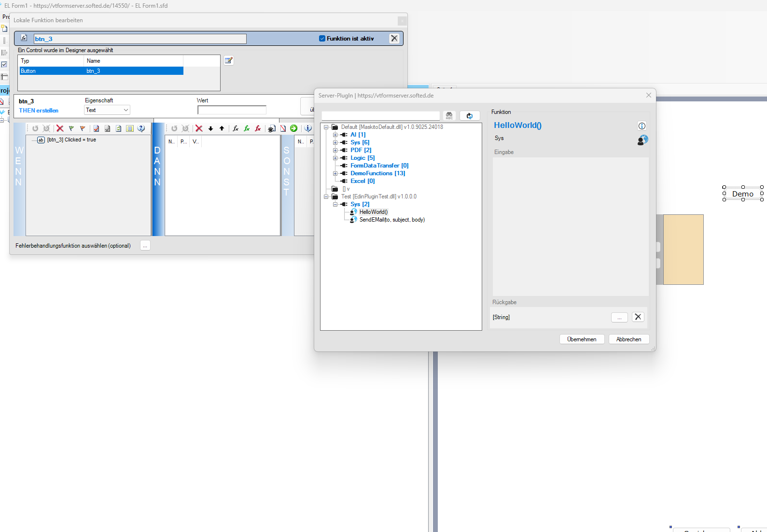Open function info via the circled i icon
This screenshot has width=767, height=532.
coord(642,126)
